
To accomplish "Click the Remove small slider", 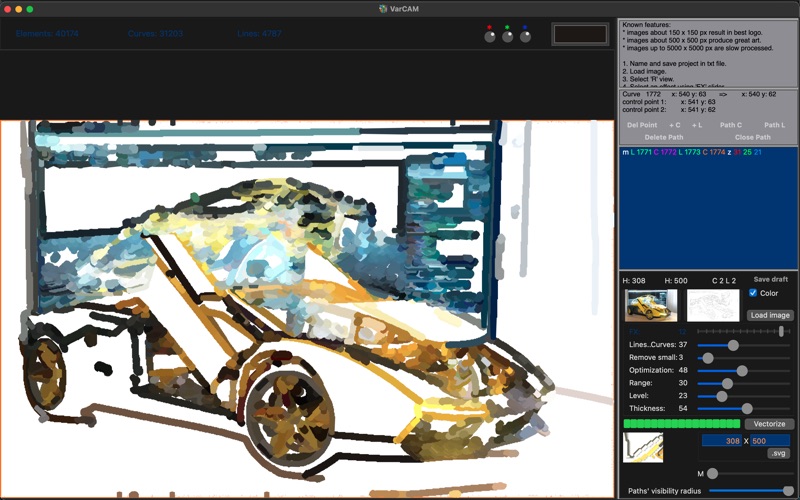I will tap(743, 358).
